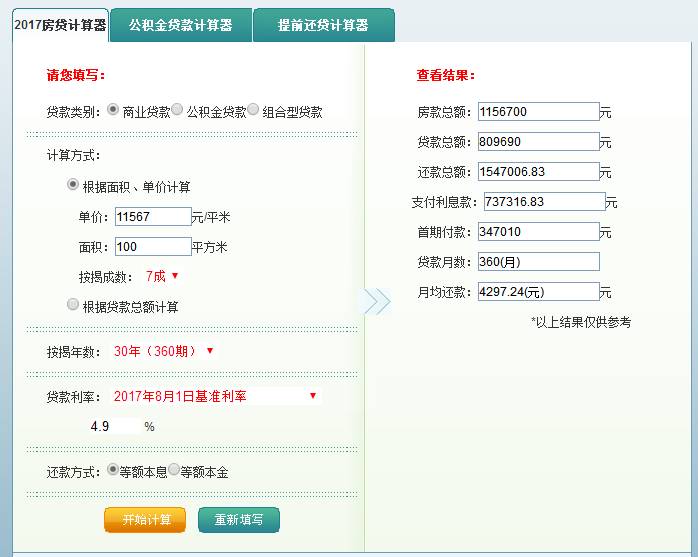Click the 贷款总额 result field
Viewport: 698px width, 557px height.
[539, 142]
